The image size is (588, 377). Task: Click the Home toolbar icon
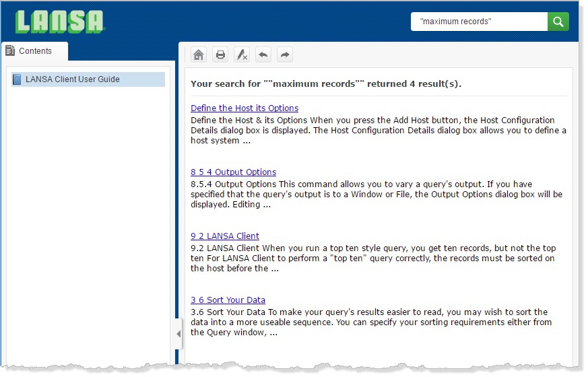coord(199,55)
